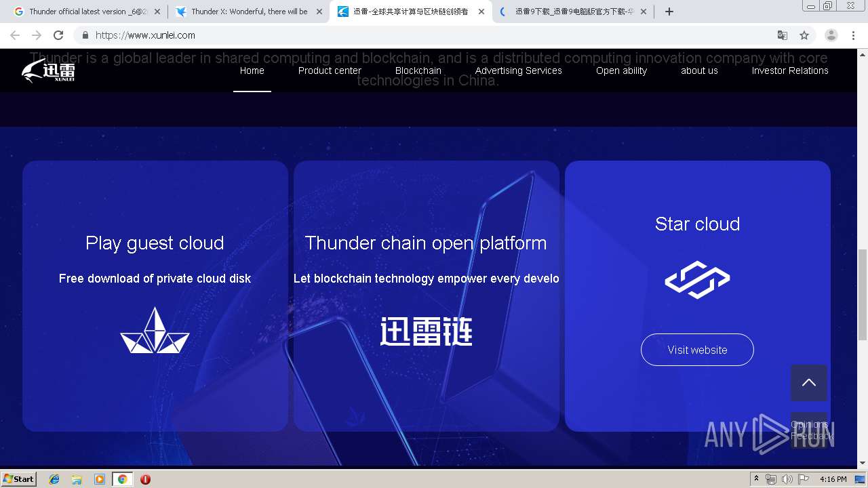
Task: Click the action center flag tray icon
Action: point(804,479)
